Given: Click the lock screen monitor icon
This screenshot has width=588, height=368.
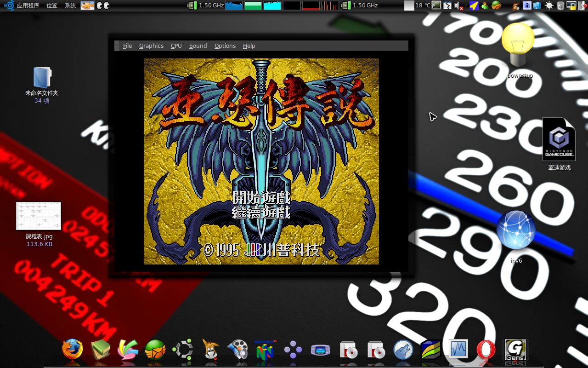Looking at the screenshot, I should 571,6.
